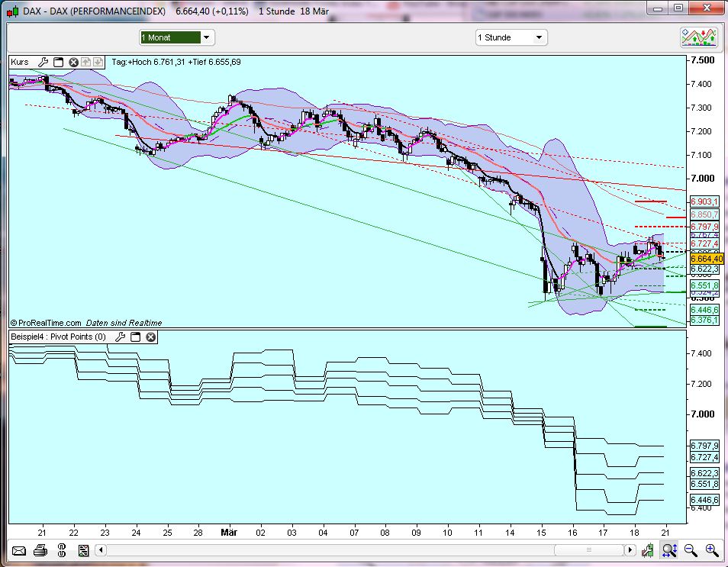Screen dimensions: 728x567
Task: Click the date 15 on the time axis
Action: coord(541,533)
